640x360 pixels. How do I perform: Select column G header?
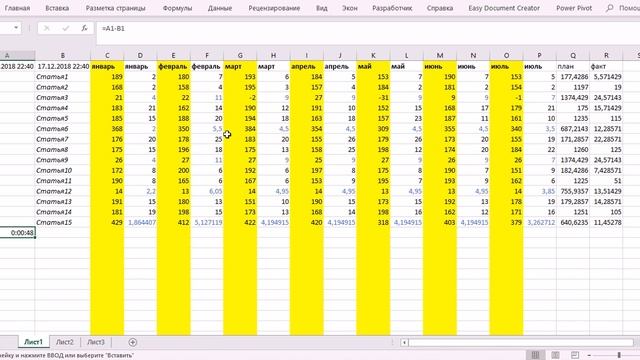(240, 55)
